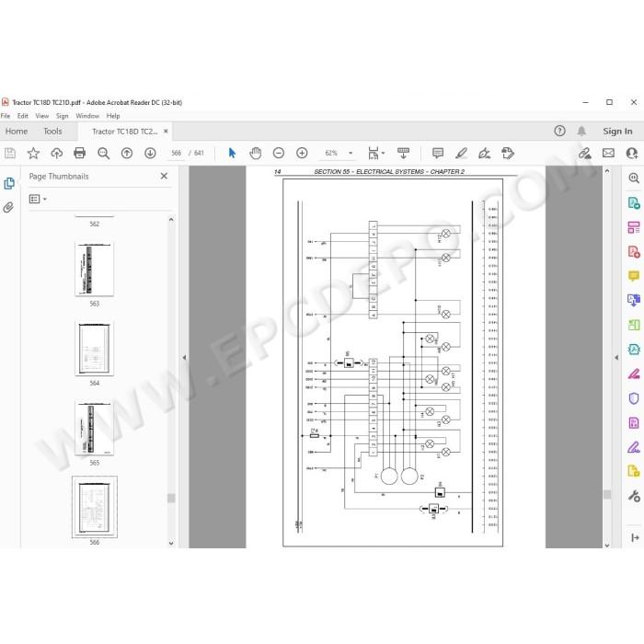Select page 566 thumbnail
The height and width of the screenshot is (644, 644).
(x=95, y=507)
